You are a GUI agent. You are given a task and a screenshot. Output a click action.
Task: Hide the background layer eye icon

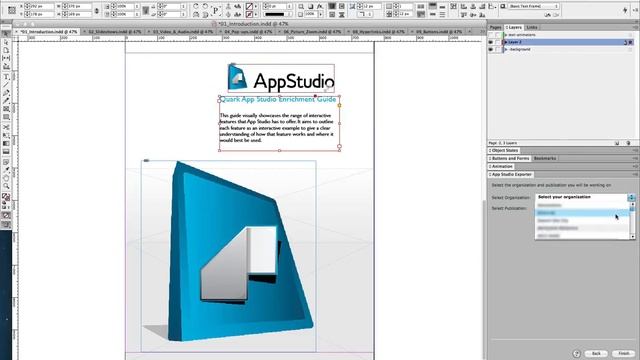491,49
